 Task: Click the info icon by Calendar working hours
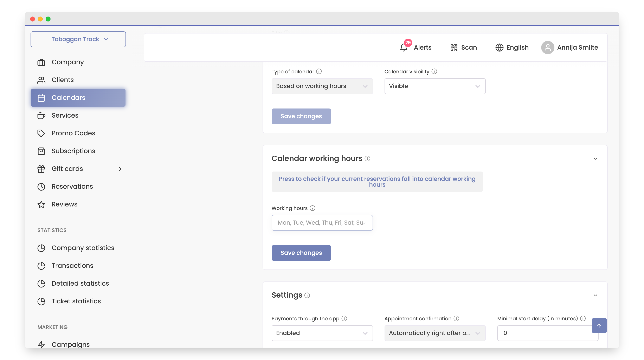pyautogui.click(x=367, y=159)
